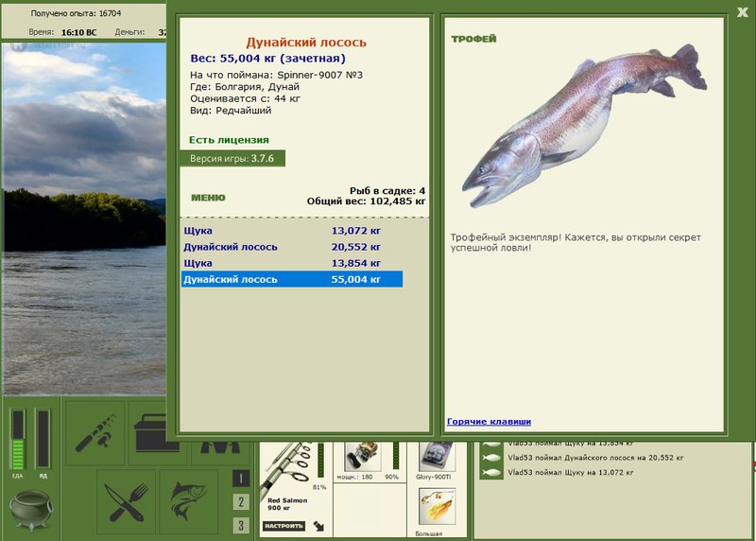
Task: Click the Рыб в садке: 4 text
Action: (x=387, y=191)
